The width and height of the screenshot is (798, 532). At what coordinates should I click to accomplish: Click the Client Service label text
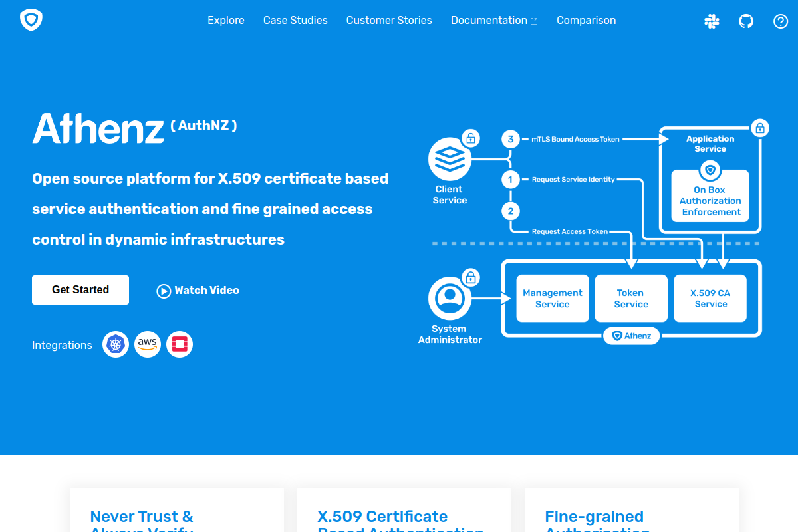pos(450,195)
